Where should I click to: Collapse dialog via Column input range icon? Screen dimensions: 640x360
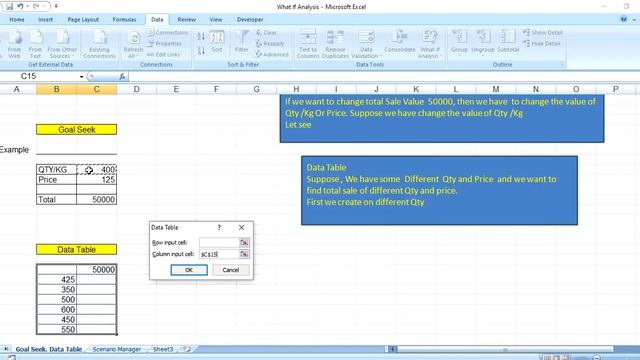(244, 254)
